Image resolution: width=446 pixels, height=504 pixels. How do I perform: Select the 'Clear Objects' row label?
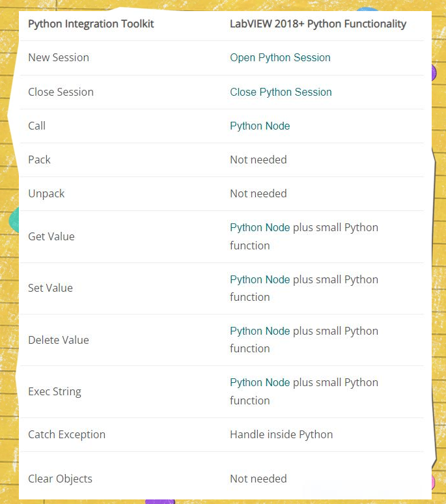[60, 479]
